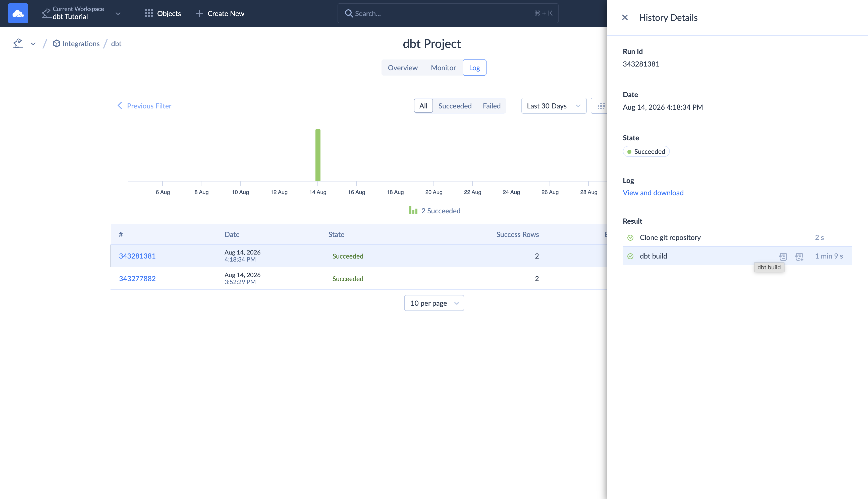Open the View and download log link
This screenshot has width=868, height=499.
coord(653,193)
